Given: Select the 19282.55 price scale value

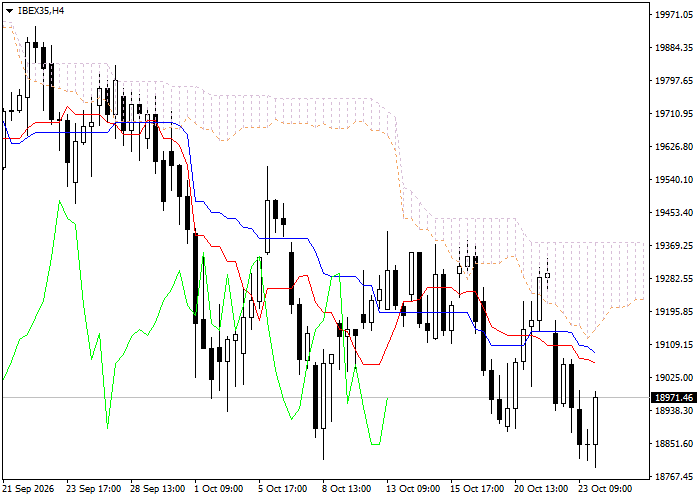Looking at the screenshot, I should [674, 279].
